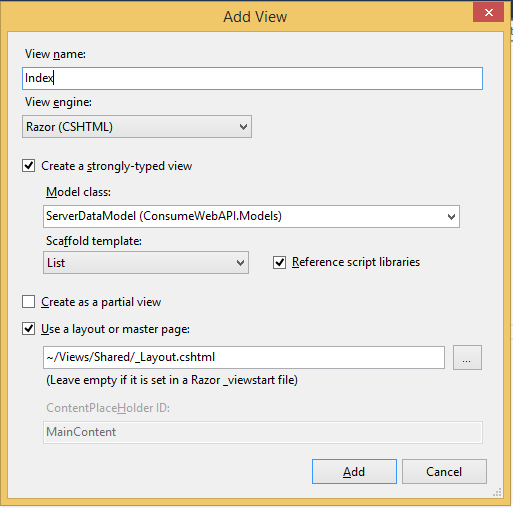Viewport: 513px width, 508px height.
Task: Click the layout path input field
Action: (x=244, y=357)
